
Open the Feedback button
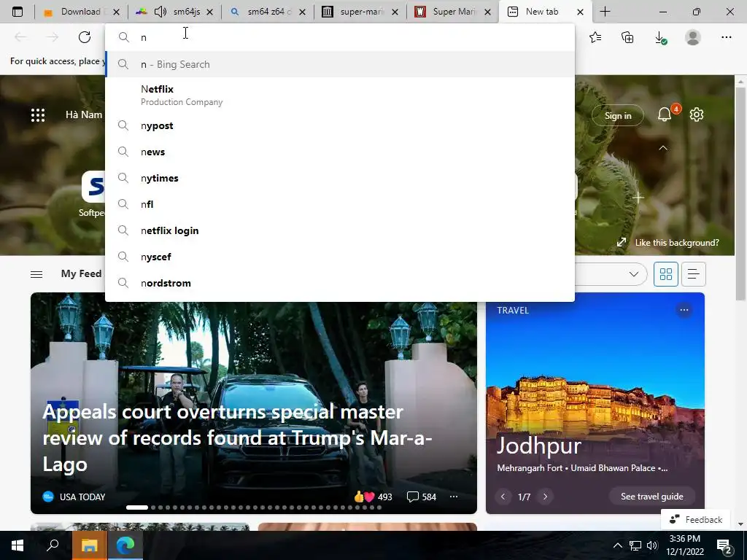pos(696,519)
